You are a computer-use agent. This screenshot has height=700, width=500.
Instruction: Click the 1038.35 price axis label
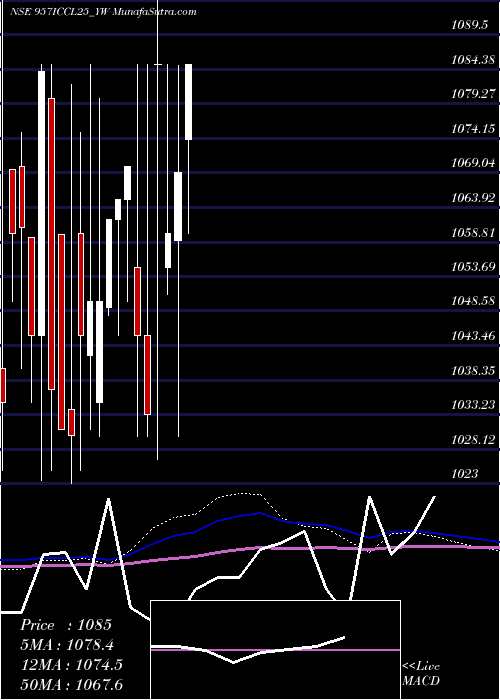coord(473,371)
